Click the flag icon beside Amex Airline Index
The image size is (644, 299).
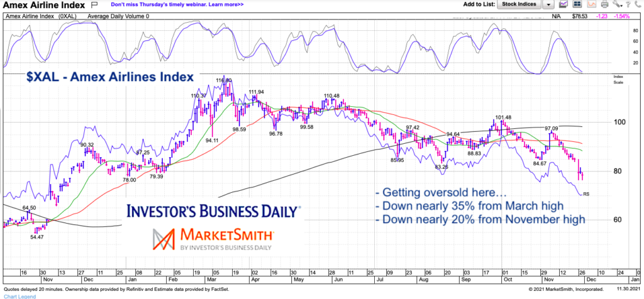[94, 5]
